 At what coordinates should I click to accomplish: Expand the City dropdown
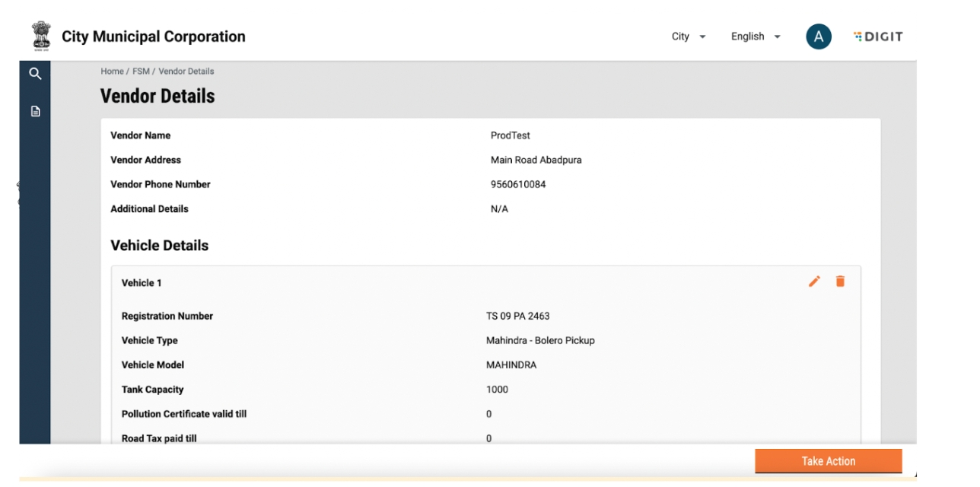pos(689,37)
